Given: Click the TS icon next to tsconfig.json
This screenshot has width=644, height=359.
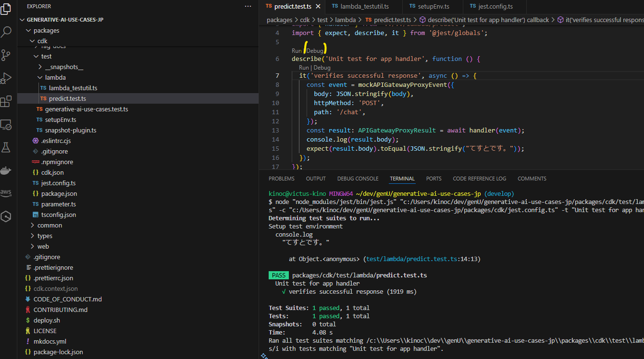Looking at the screenshot, I should point(36,215).
